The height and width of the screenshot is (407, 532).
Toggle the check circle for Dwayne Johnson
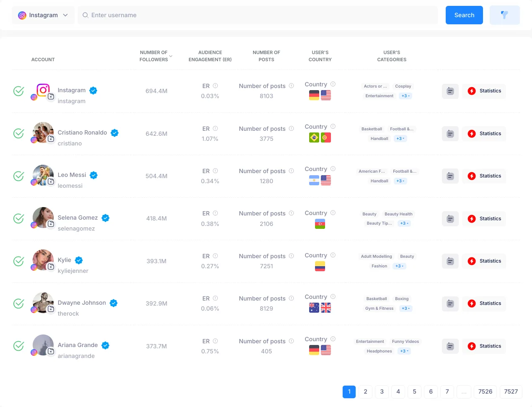pyautogui.click(x=18, y=303)
